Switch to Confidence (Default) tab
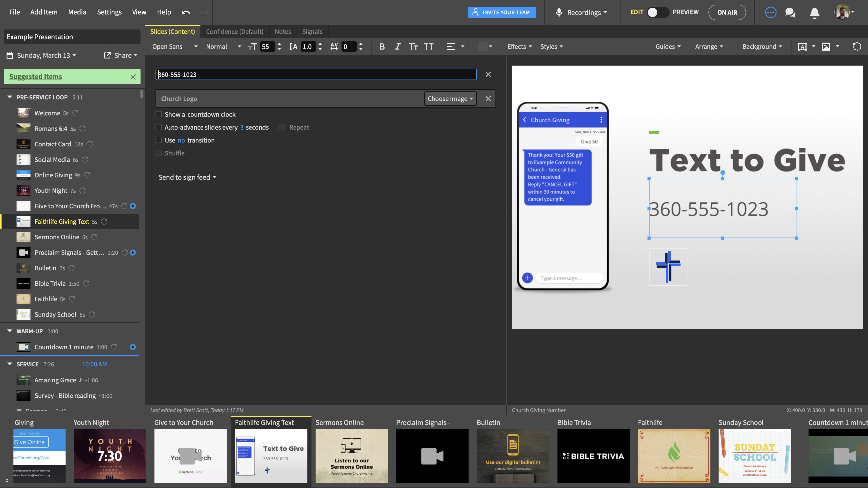The width and height of the screenshot is (868, 488). pos(235,31)
